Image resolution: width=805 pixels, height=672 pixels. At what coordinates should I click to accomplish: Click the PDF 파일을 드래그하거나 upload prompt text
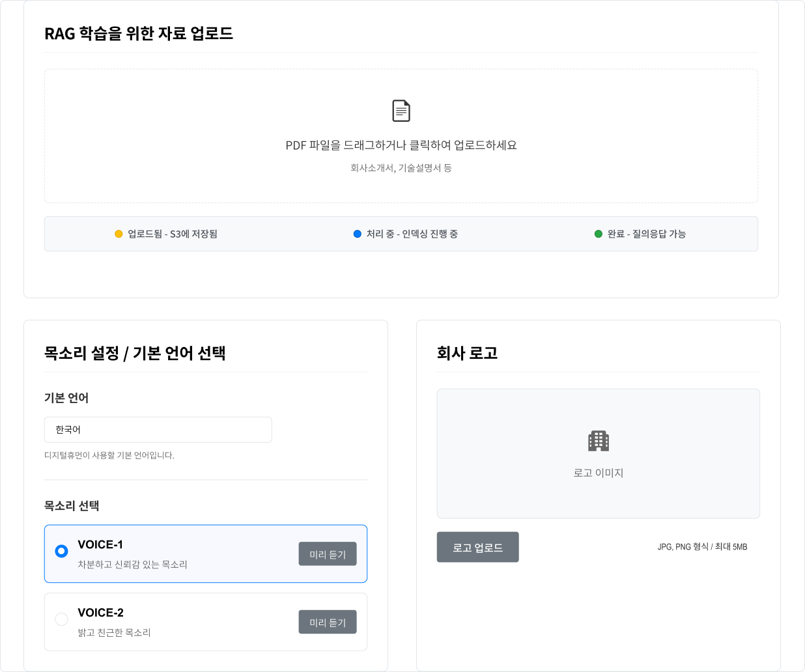click(x=401, y=145)
